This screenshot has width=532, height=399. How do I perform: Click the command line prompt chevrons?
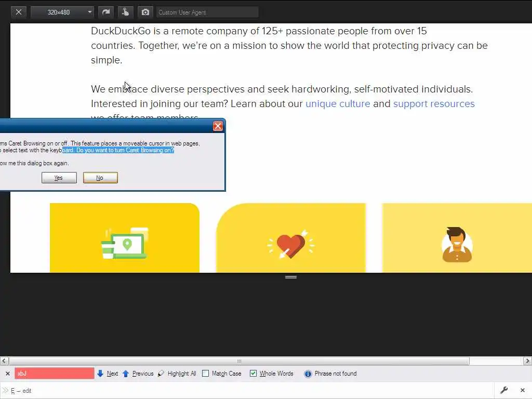click(5, 391)
